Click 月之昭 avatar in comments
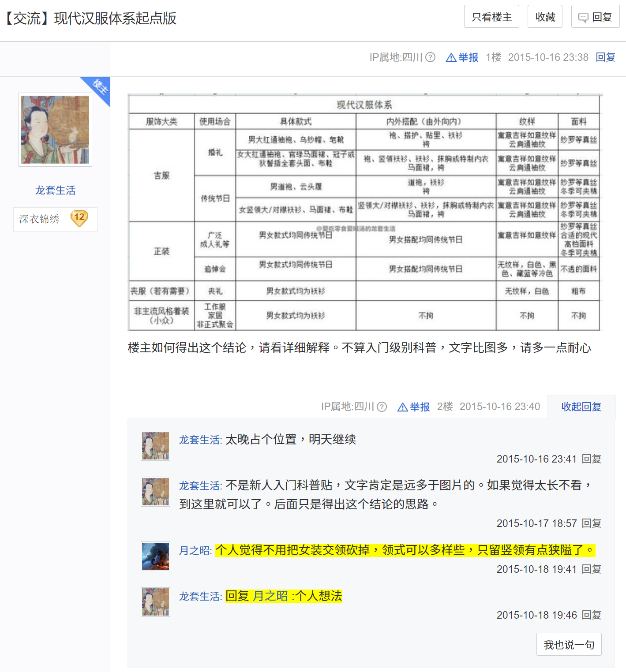The height and width of the screenshot is (672, 626). pos(155,556)
